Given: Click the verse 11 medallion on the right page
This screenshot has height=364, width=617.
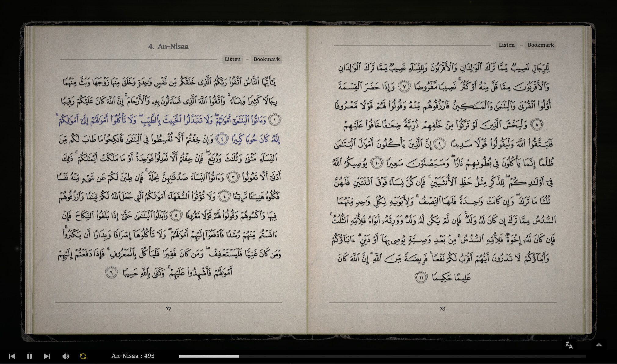Looking at the screenshot, I should (420, 277).
